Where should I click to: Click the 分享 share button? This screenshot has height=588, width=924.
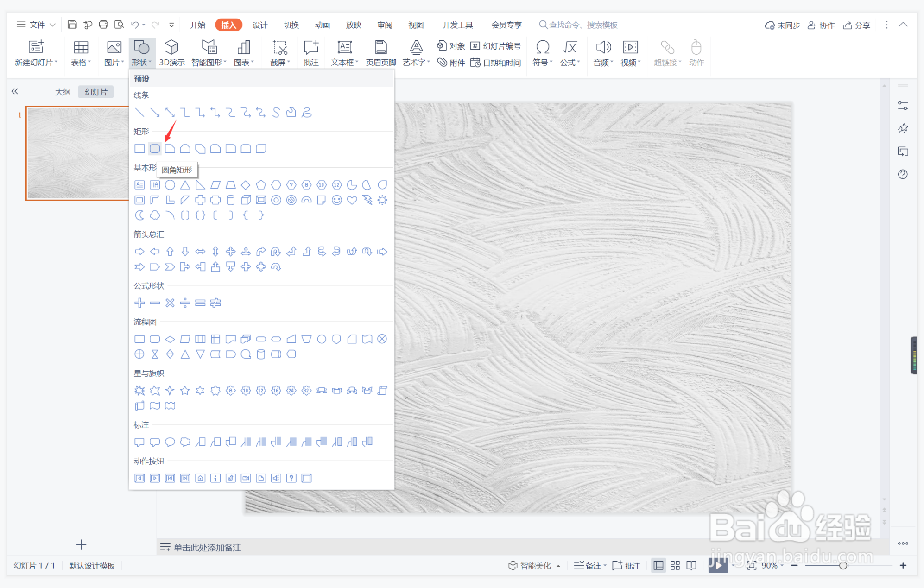(856, 25)
